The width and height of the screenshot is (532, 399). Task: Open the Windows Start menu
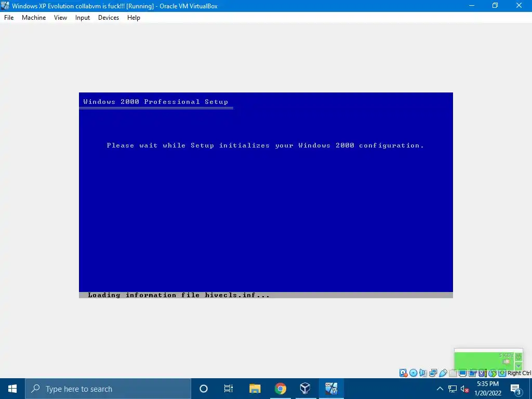12,389
